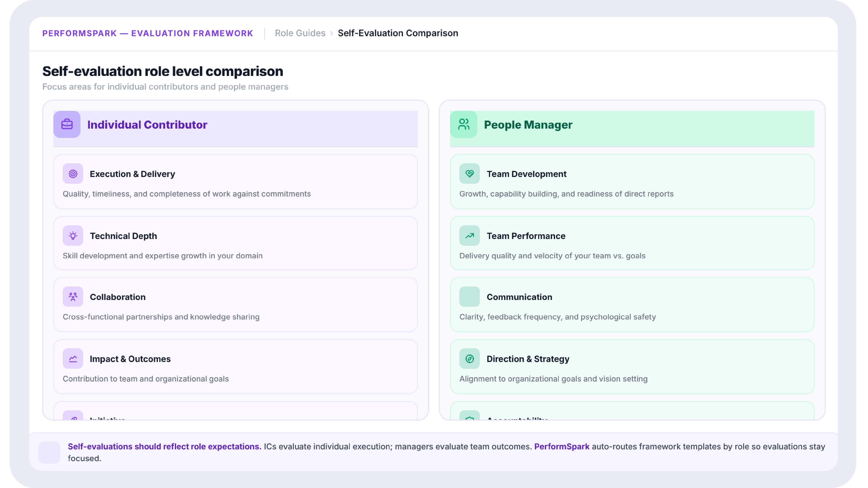
Task: Click the PerformSpark Evaluation Framework brand title
Action: click(x=148, y=33)
